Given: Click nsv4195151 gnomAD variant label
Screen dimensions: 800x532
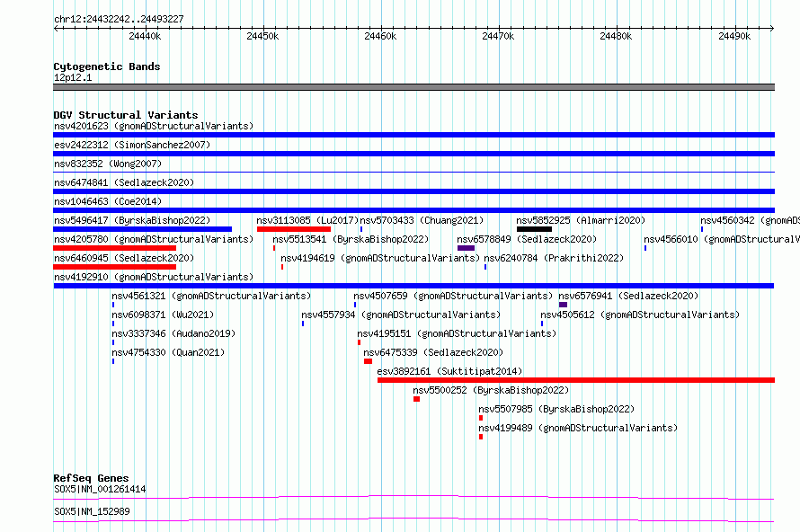Looking at the screenshot, I should 457,333.
